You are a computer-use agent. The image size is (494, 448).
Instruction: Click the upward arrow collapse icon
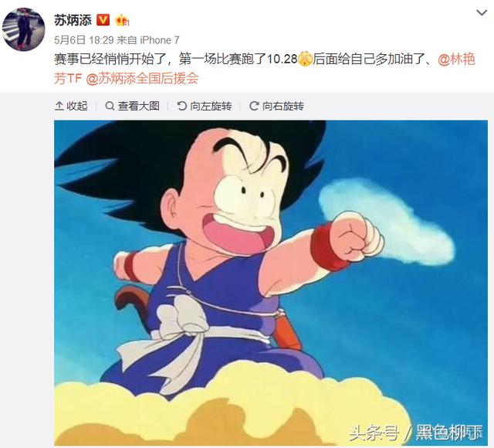[x=59, y=106]
